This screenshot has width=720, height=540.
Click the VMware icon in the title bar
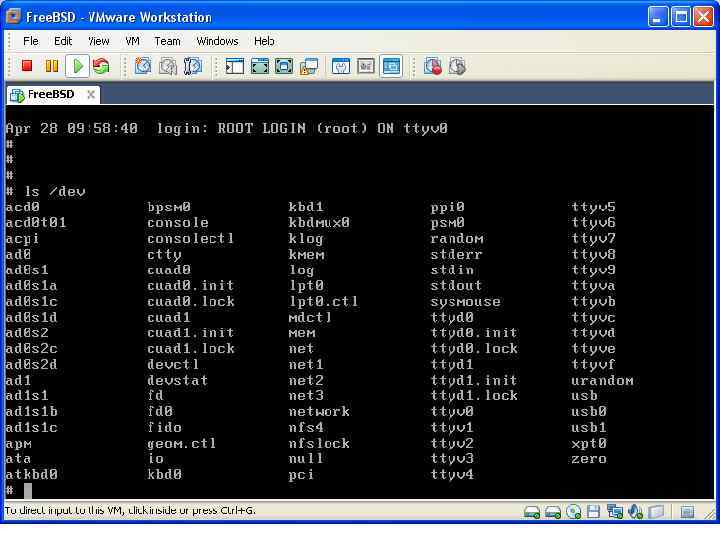point(13,17)
